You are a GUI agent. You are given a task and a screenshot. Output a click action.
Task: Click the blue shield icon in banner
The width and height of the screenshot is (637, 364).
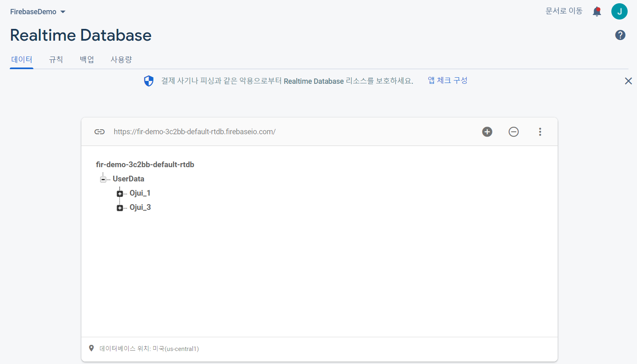149,81
